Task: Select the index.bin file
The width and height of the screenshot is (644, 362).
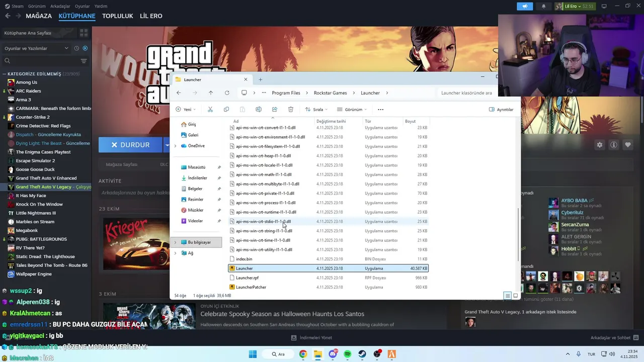Action: (x=328, y=259)
